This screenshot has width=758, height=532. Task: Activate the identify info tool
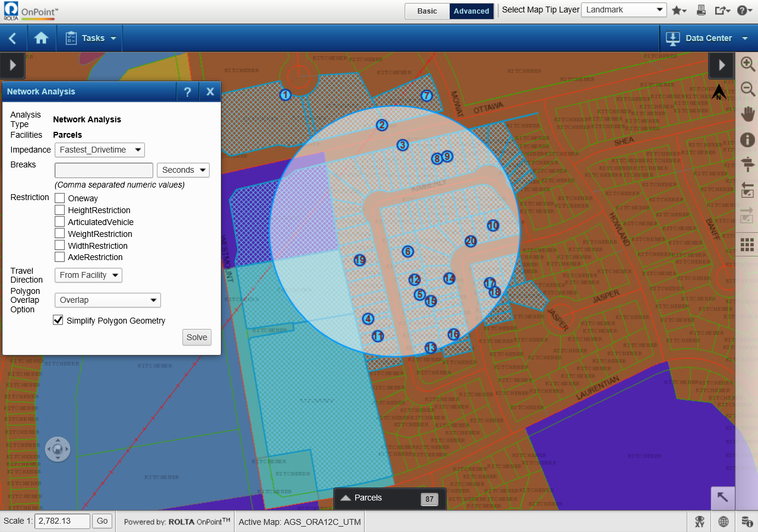pos(747,140)
